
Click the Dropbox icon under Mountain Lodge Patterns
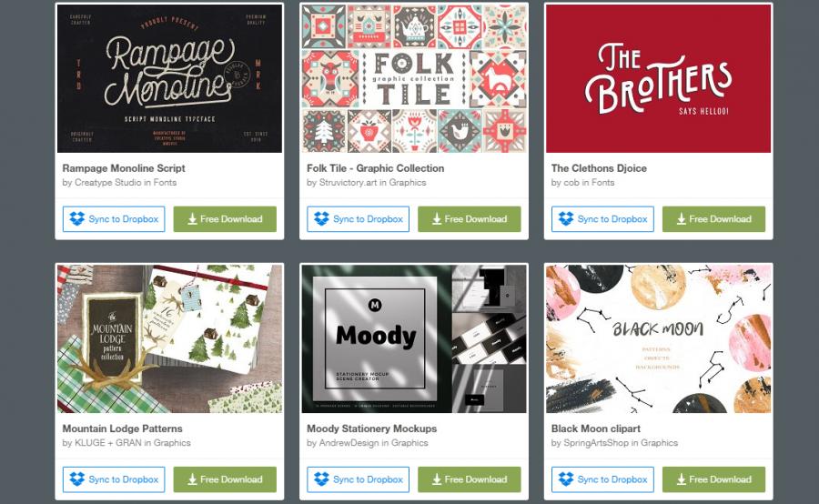(x=77, y=479)
